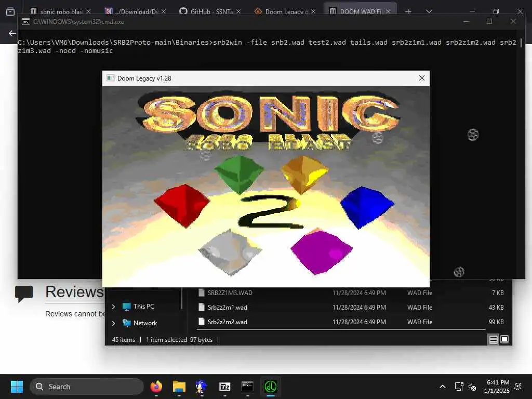This screenshot has height=399, width=532.
Task: Click the blue Chaos Emerald
Action: point(367,207)
